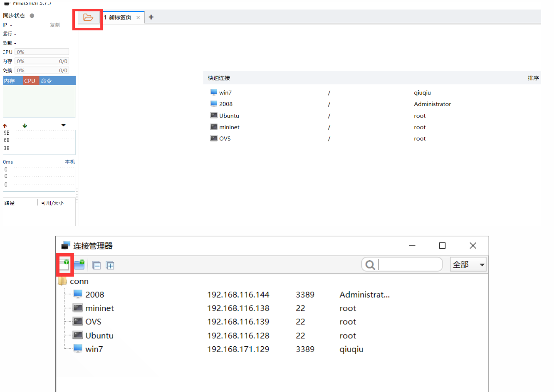Click the new folder icon in 连接管理器
554x392 pixels.
click(79, 265)
